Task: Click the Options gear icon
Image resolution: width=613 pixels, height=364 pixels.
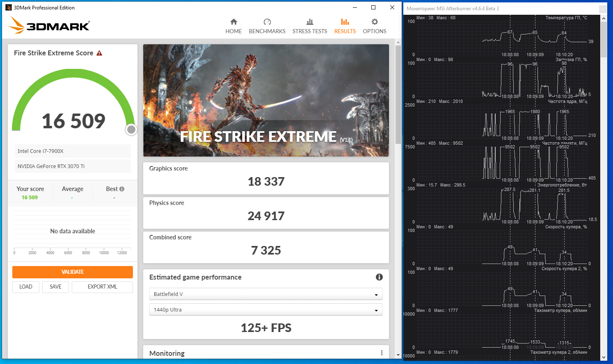Action: tap(375, 22)
